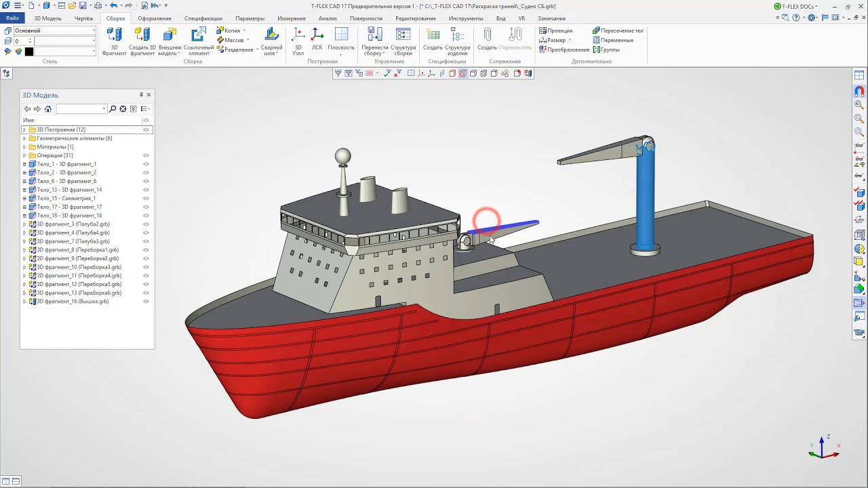This screenshot has height=488, width=868.
Task: Expand 3D Построения [12] folder
Action: tap(24, 129)
